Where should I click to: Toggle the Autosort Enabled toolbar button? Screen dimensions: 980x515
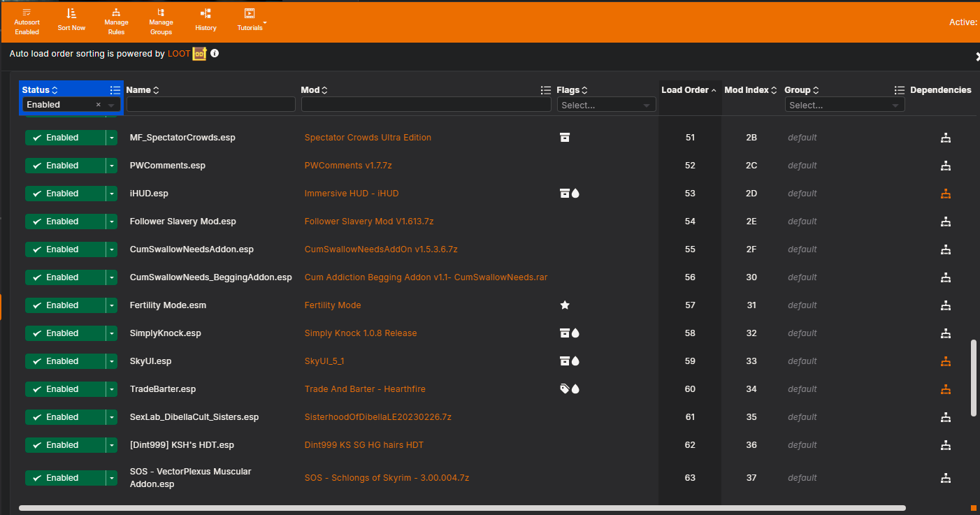27,22
